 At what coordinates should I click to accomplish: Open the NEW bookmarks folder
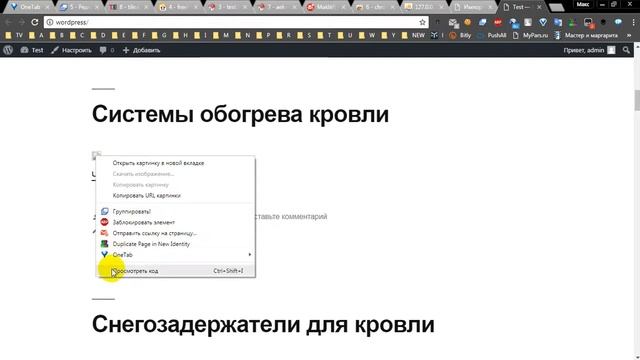click(413, 36)
